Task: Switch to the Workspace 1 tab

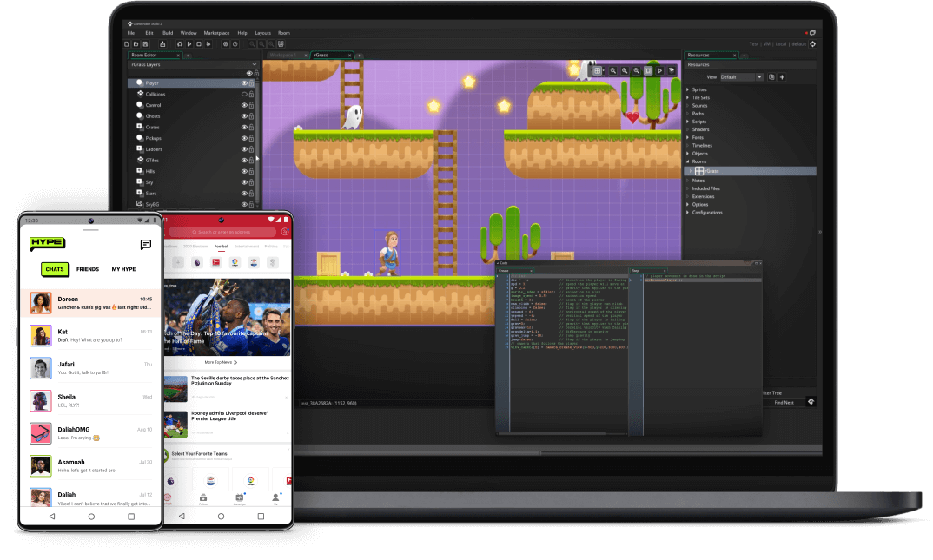Action: coord(282,55)
